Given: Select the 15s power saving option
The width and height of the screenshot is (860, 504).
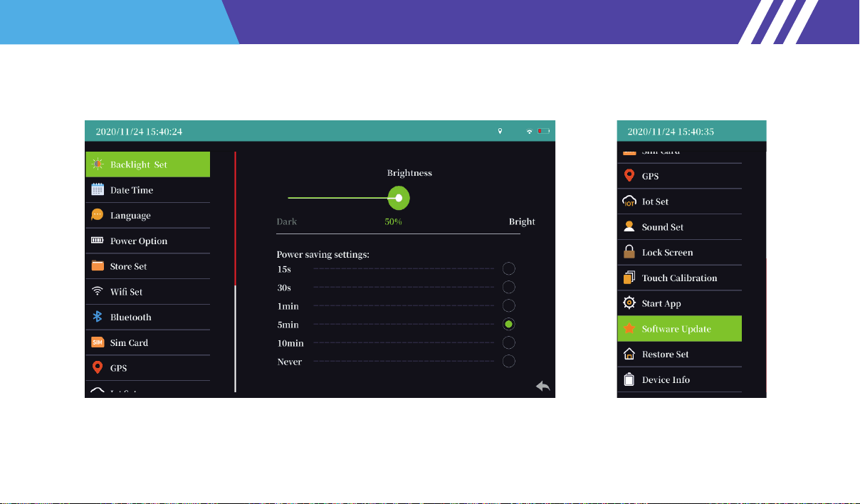Looking at the screenshot, I should coord(509,269).
